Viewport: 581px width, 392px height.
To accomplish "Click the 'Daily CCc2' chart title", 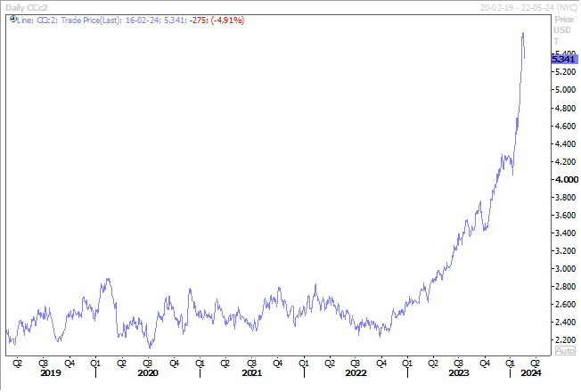I will point(27,8).
